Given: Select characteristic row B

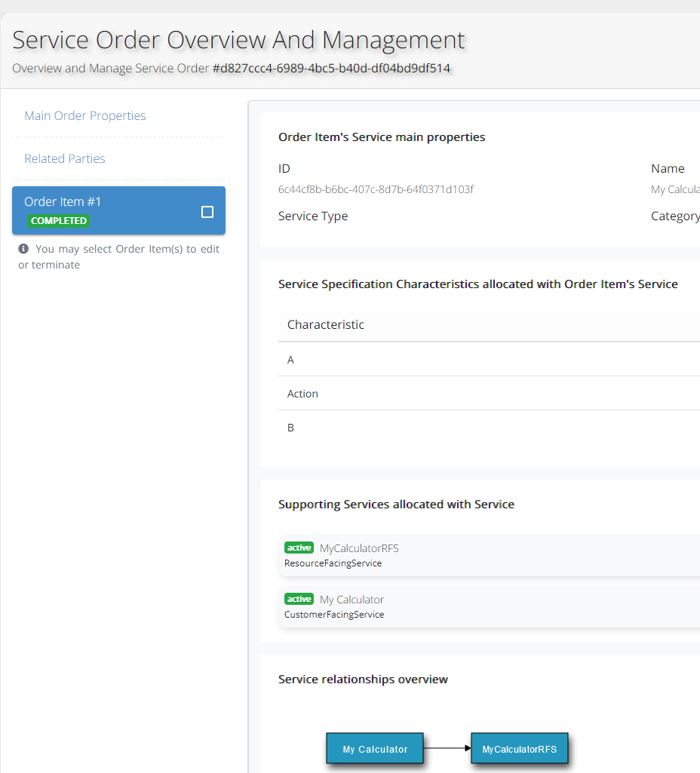Looking at the screenshot, I should pos(291,428).
